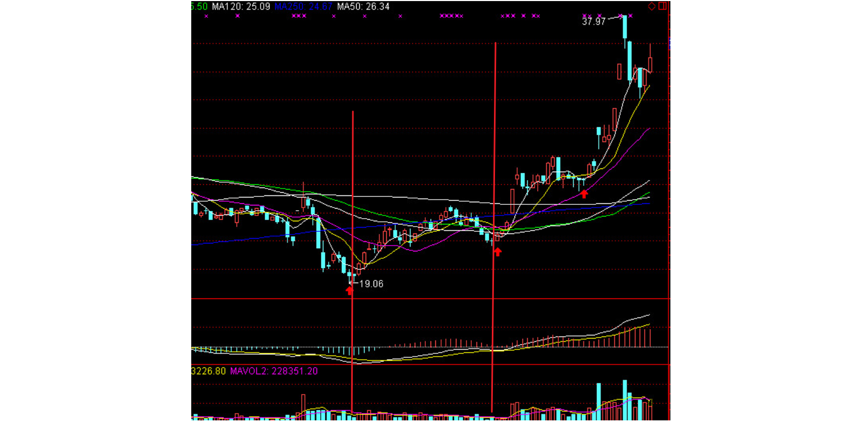Click the red up arrow below the mid-rally consolidation
Viewport: 868px width, 423px height.
click(584, 194)
